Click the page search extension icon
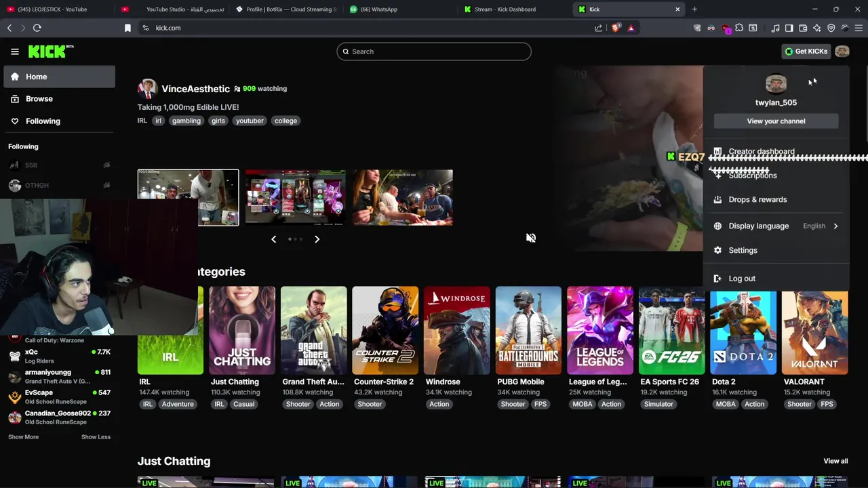The height and width of the screenshot is (488, 868). pos(753,28)
